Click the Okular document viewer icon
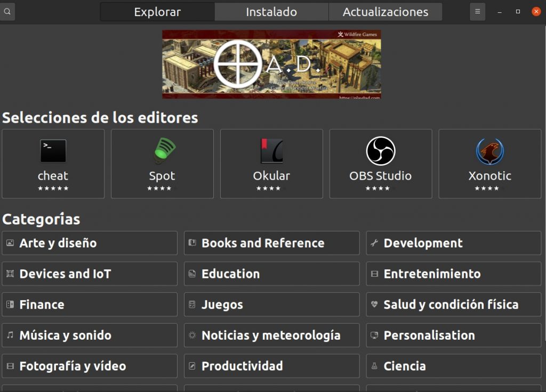Screen dimensions: 546x392 [271, 150]
